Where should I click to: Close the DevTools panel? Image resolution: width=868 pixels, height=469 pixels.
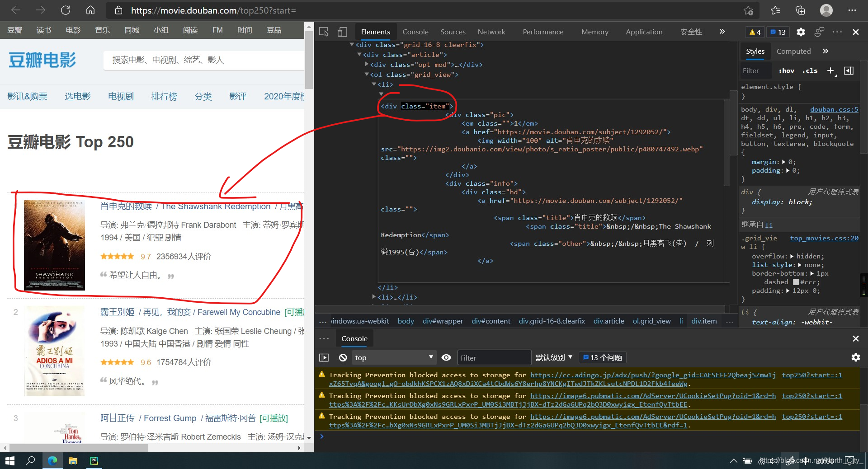tap(856, 32)
